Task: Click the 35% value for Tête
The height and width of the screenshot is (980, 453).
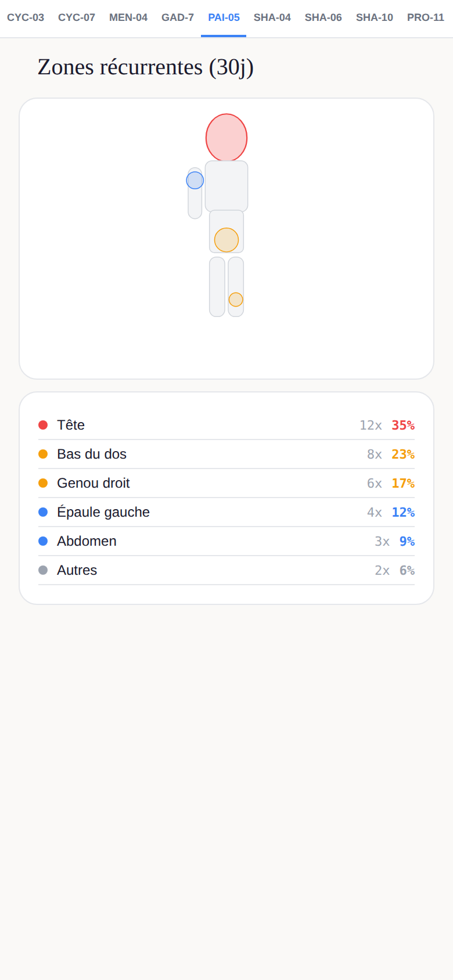Action: pos(403,425)
